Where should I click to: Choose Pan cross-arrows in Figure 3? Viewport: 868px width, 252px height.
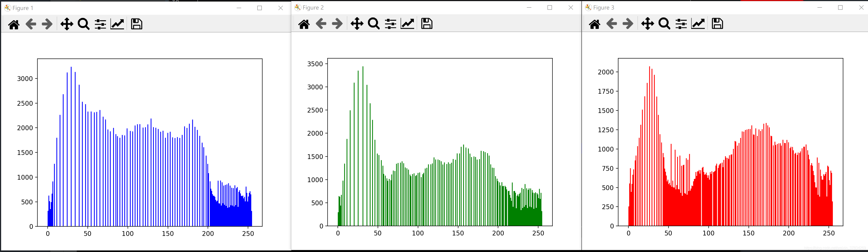point(648,24)
